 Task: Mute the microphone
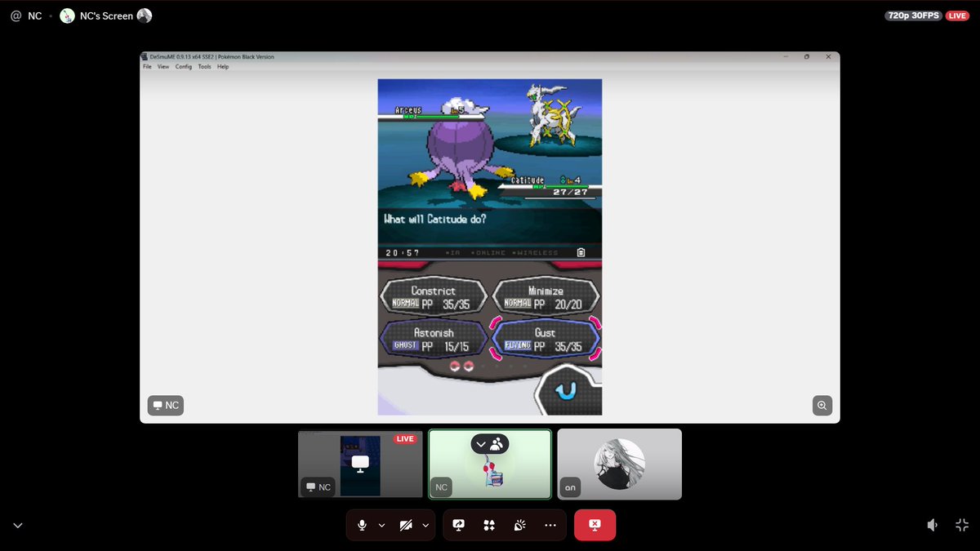click(361, 525)
